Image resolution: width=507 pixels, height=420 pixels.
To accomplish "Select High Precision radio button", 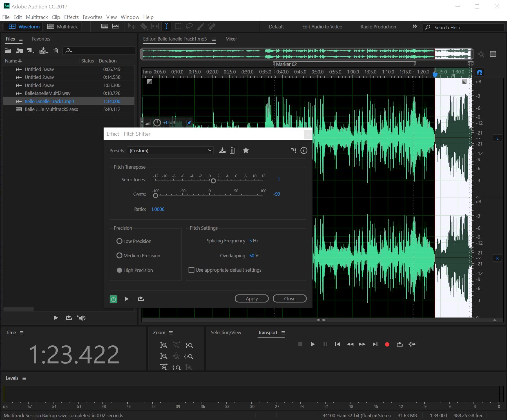I will point(119,270).
